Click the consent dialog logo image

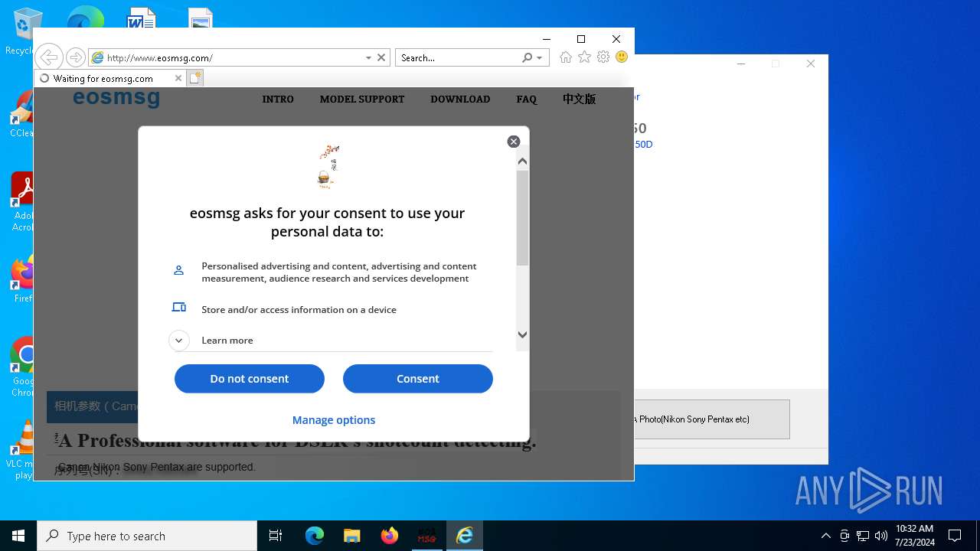point(328,166)
